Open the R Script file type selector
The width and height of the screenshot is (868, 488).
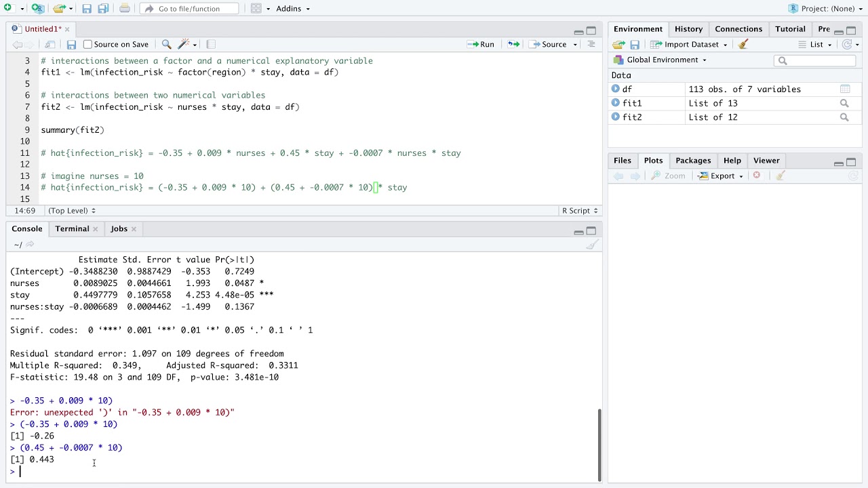[580, 211]
